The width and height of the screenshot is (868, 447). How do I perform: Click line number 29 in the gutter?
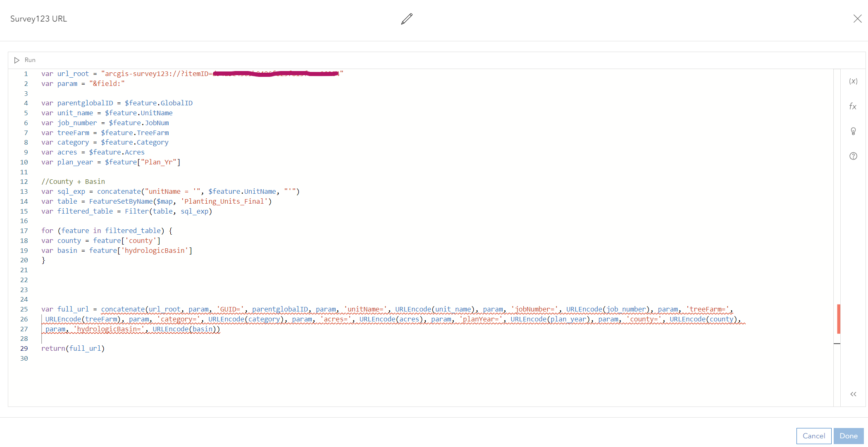pyautogui.click(x=24, y=348)
